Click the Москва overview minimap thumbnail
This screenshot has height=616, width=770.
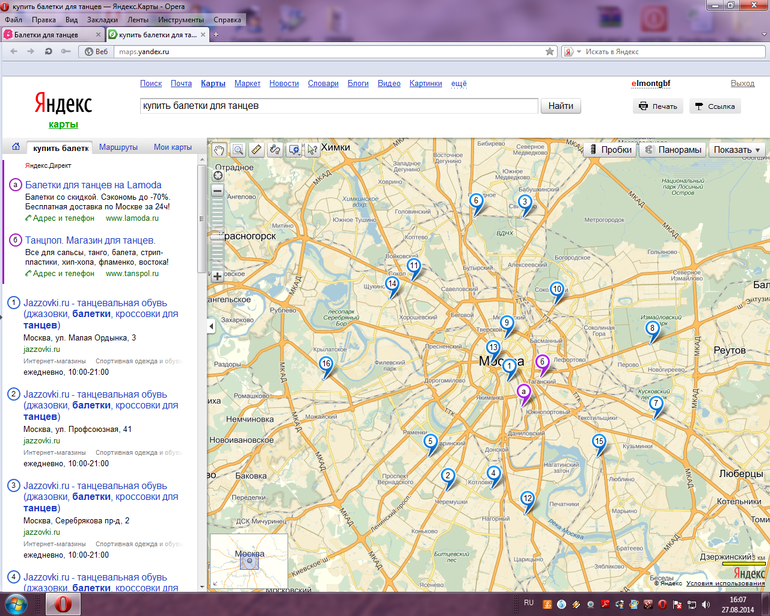pyautogui.click(x=248, y=560)
